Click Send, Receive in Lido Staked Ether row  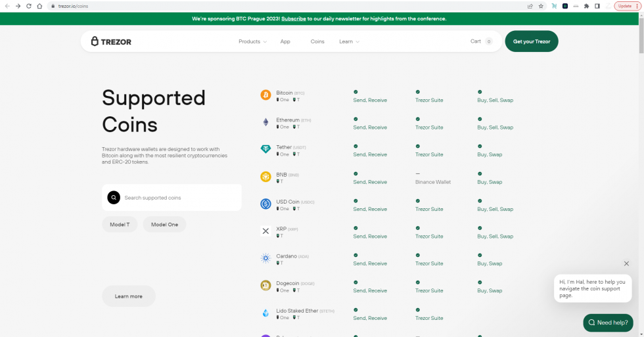pyautogui.click(x=370, y=318)
